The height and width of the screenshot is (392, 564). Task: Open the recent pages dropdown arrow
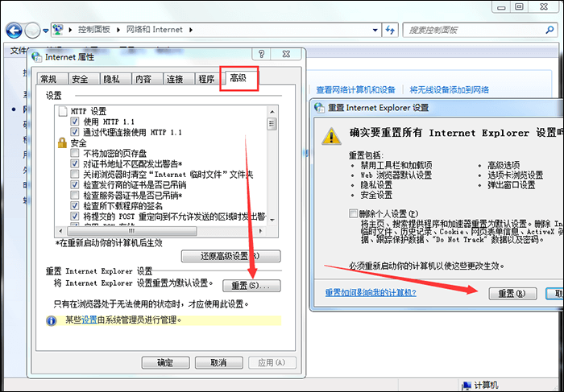pos(46,31)
